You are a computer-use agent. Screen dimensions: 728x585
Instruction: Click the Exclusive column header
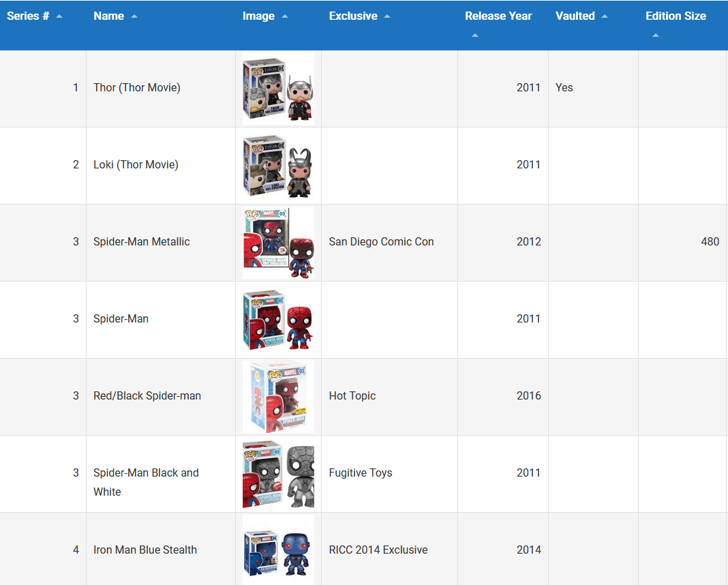click(x=389, y=25)
